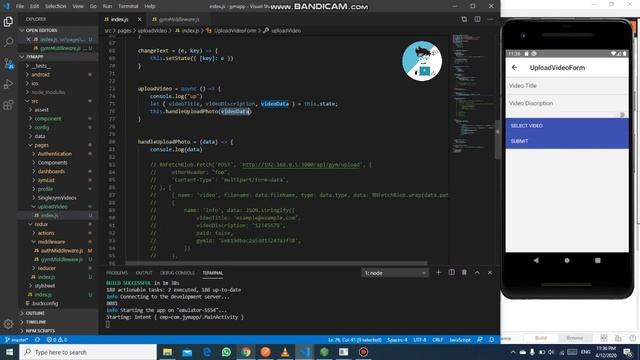Click the notifications bell in status bar
The width and height of the screenshot is (640, 360).
(491, 340)
